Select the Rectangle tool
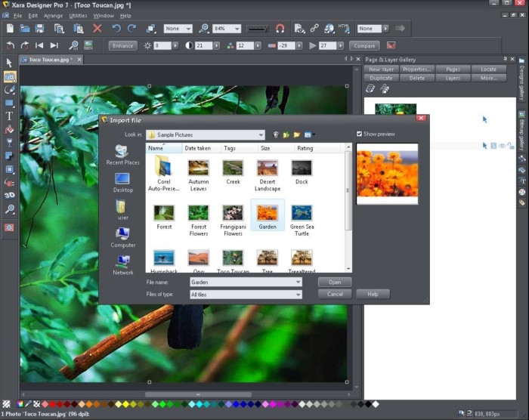This screenshot has height=420, width=529. pyautogui.click(x=9, y=103)
